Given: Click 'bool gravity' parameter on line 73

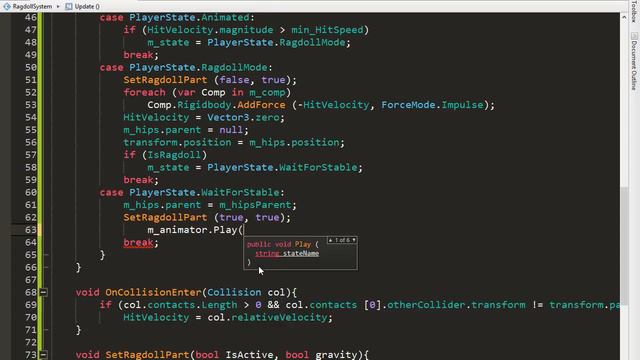Looking at the screenshot, I should [x=321, y=354].
